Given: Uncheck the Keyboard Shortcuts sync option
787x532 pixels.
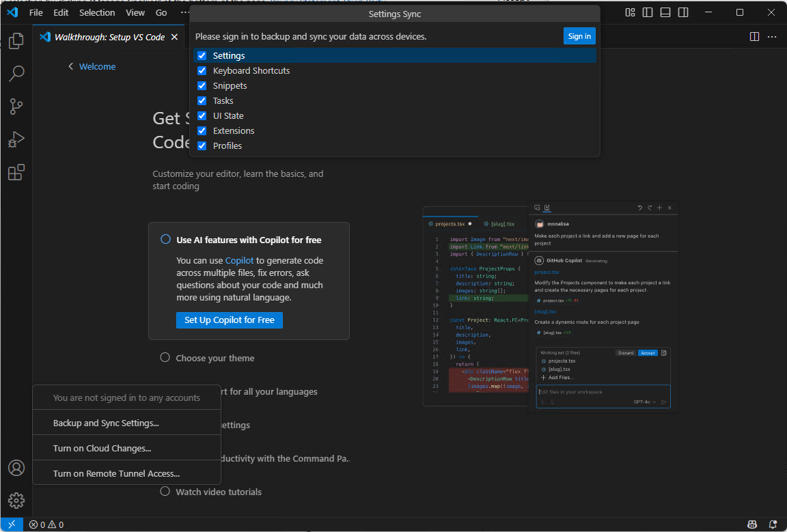Looking at the screenshot, I should [x=202, y=70].
